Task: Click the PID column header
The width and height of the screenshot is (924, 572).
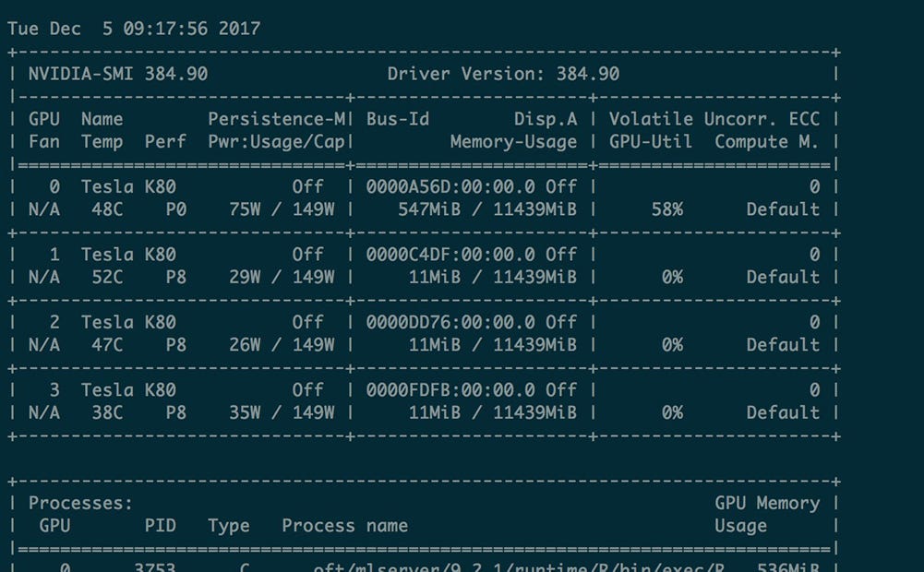Action: [x=161, y=526]
